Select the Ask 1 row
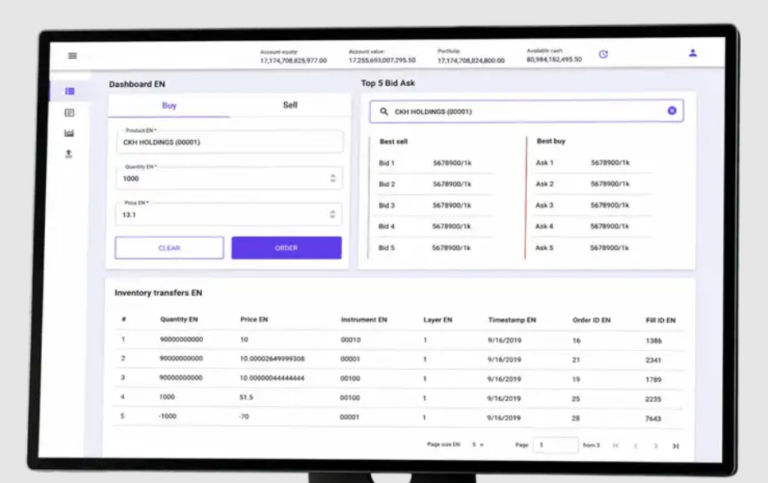Screen dimensions: 768x483 (x=593, y=163)
